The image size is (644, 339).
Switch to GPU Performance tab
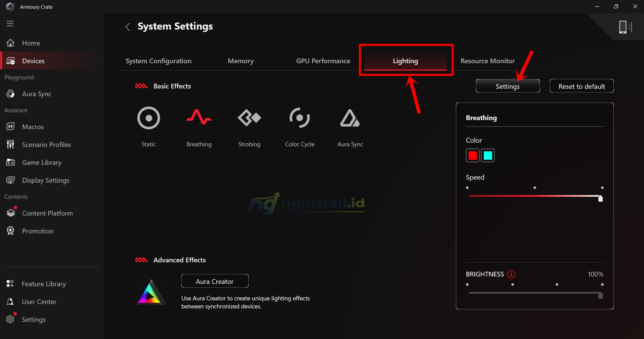click(x=323, y=61)
